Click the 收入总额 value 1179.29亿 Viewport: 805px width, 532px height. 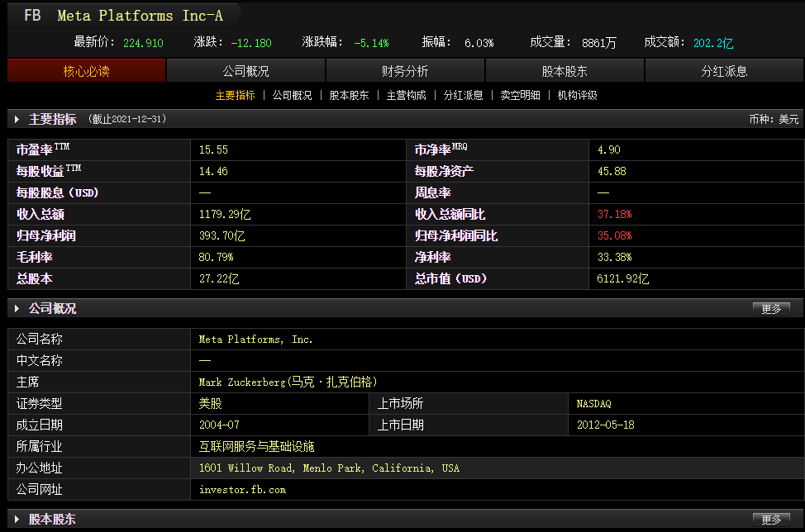(x=225, y=215)
